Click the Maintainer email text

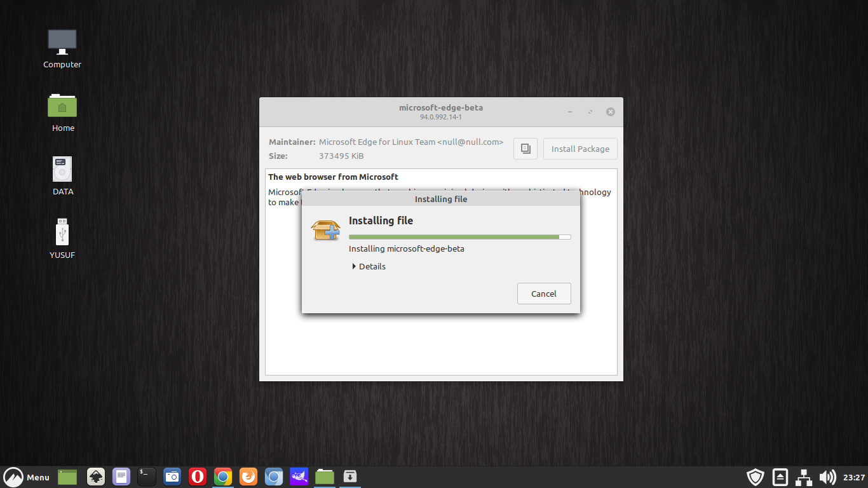pos(470,142)
